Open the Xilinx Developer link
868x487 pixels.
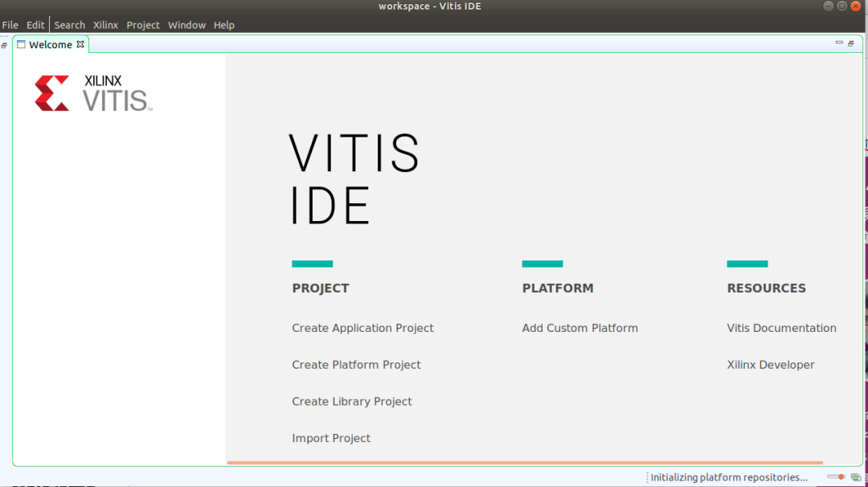771,365
